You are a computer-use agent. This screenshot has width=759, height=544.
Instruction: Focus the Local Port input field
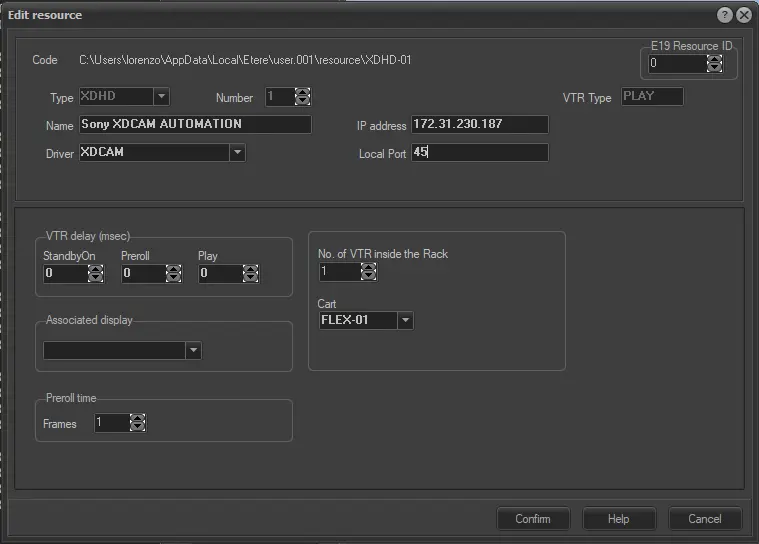478,153
